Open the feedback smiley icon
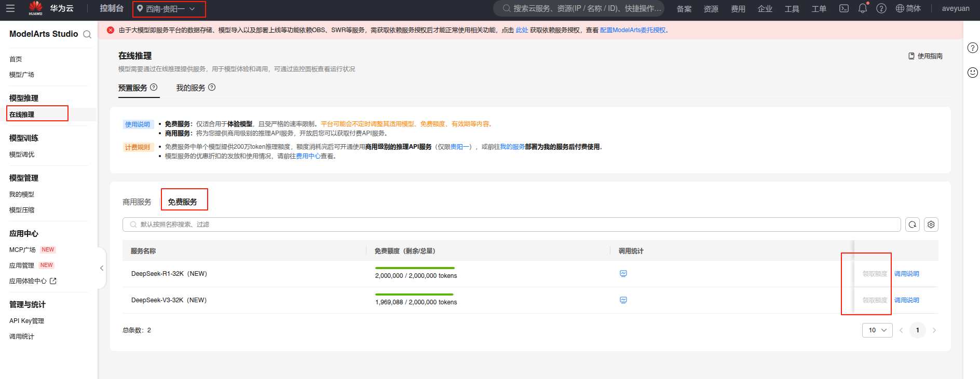Image resolution: width=980 pixels, height=379 pixels. pyautogui.click(x=973, y=73)
